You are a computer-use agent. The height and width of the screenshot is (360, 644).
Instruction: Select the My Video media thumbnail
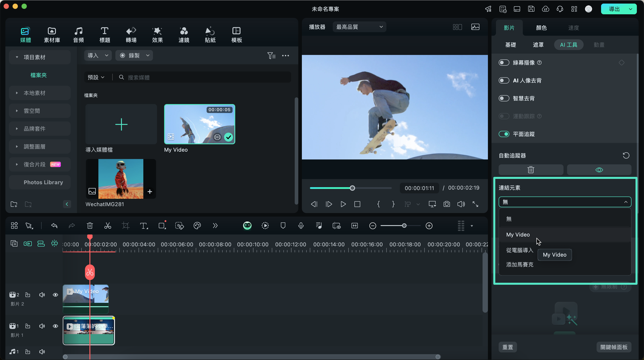click(199, 124)
